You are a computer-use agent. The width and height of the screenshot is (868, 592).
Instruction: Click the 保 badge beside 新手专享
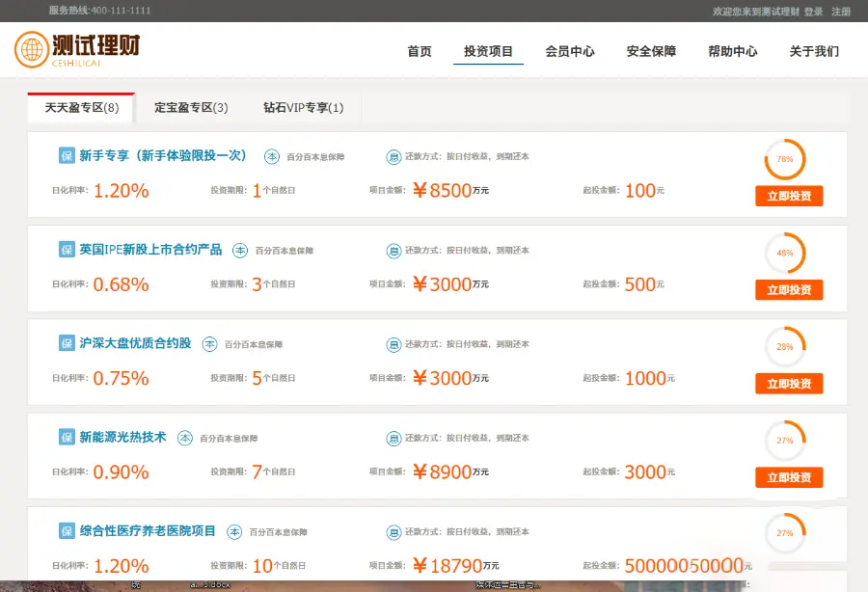(67, 155)
